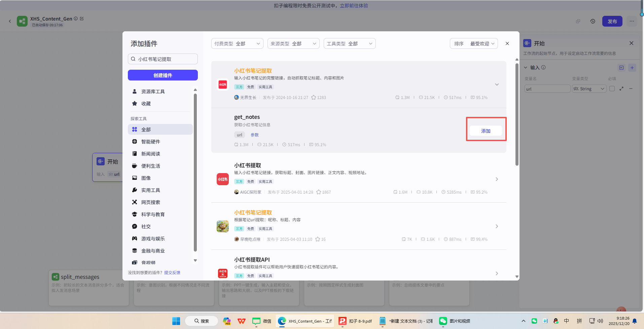Open the WPS Office taskbar icon
Image resolution: width=644 pixels, height=329 pixels.
pyautogui.click(x=242, y=321)
